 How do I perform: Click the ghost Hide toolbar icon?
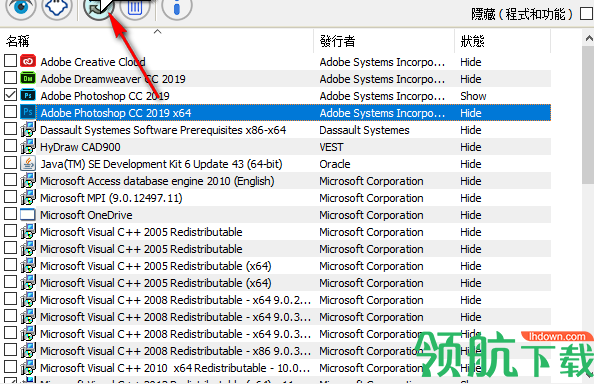coord(57,6)
